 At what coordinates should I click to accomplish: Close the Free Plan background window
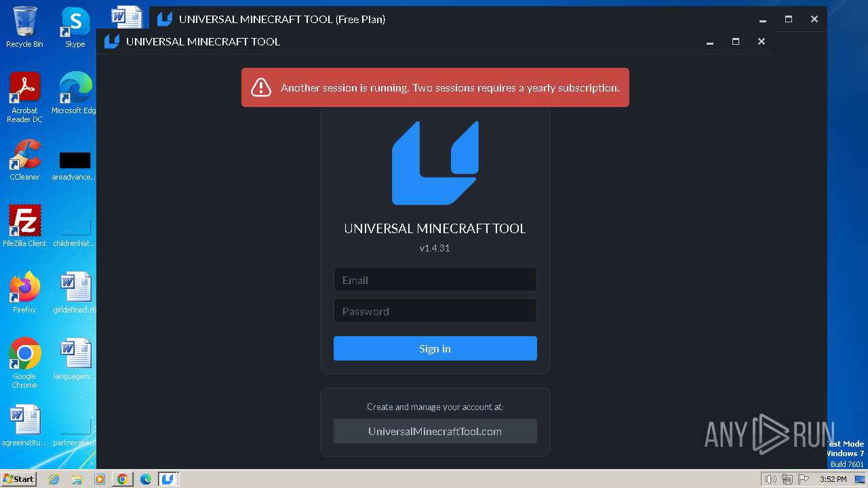814,20
